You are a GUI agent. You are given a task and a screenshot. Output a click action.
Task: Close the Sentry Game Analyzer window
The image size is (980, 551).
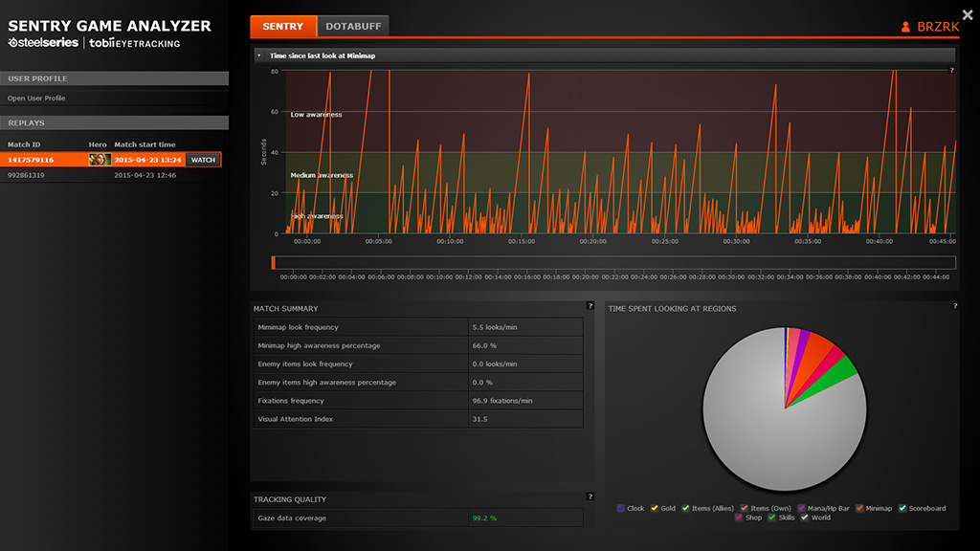coord(968,14)
